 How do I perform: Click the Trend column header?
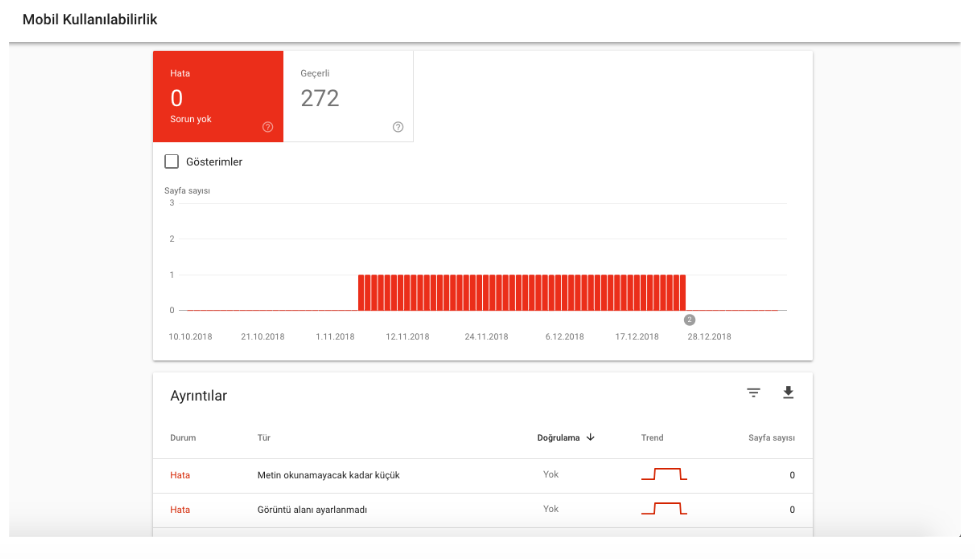pos(652,438)
